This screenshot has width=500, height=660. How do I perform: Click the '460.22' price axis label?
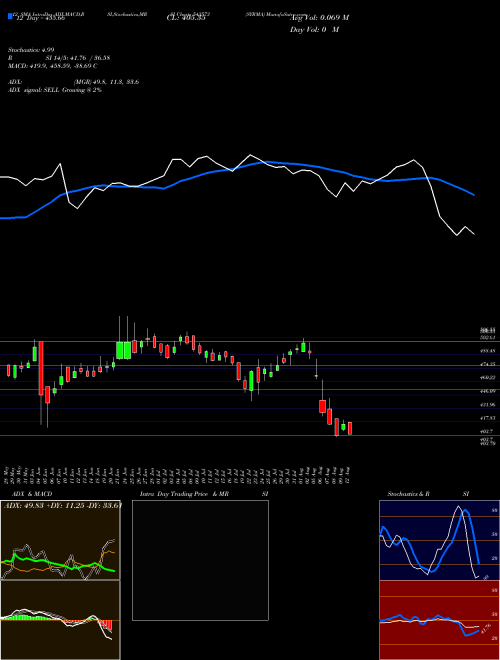coord(490,378)
